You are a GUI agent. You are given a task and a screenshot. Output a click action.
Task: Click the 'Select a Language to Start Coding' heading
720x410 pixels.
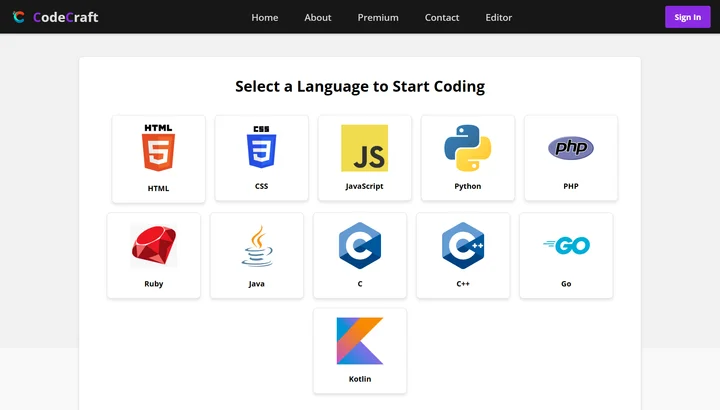tap(360, 86)
